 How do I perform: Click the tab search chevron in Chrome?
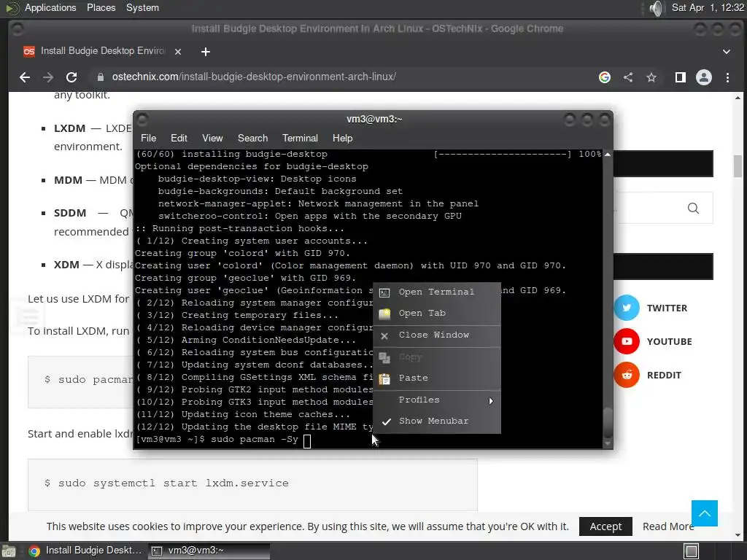(x=726, y=52)
